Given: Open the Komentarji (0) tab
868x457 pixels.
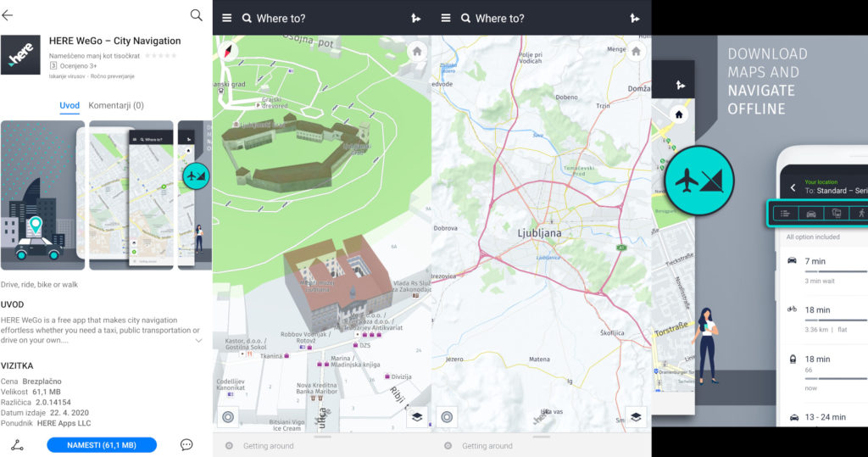Looking at the screenshot, I should point(116,105).
